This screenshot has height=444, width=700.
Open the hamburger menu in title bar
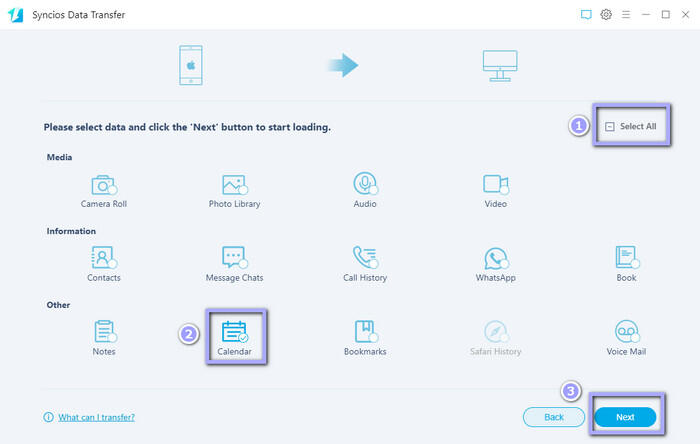point(626,15)
